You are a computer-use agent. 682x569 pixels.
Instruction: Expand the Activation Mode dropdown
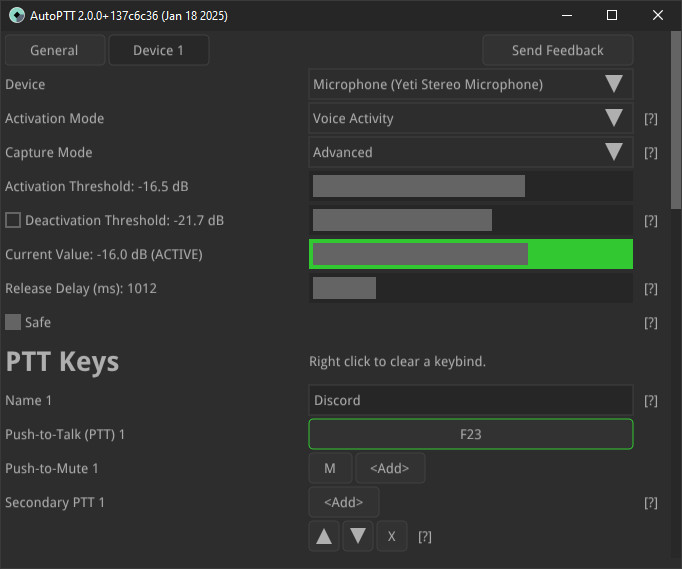471,119
